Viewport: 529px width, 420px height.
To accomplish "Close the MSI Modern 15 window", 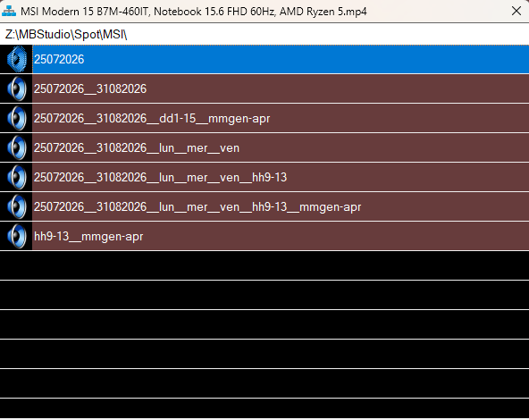I will pyautogui.click(x=516, y=11).
